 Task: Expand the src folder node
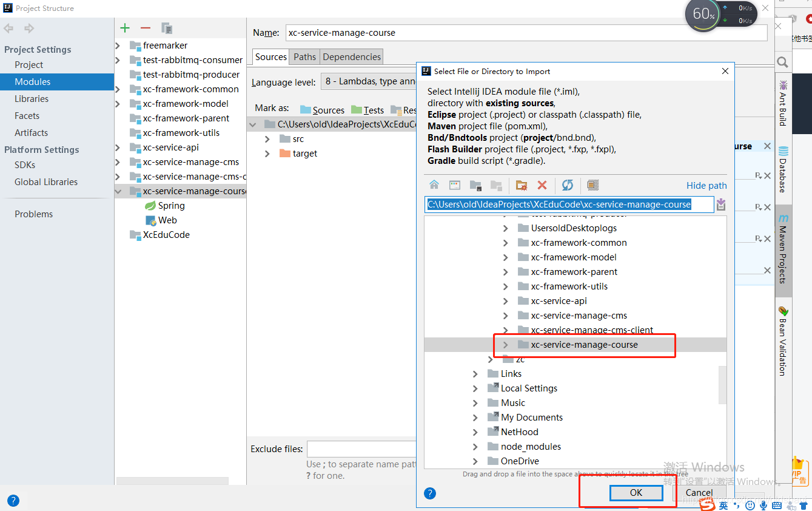point(267,139)
